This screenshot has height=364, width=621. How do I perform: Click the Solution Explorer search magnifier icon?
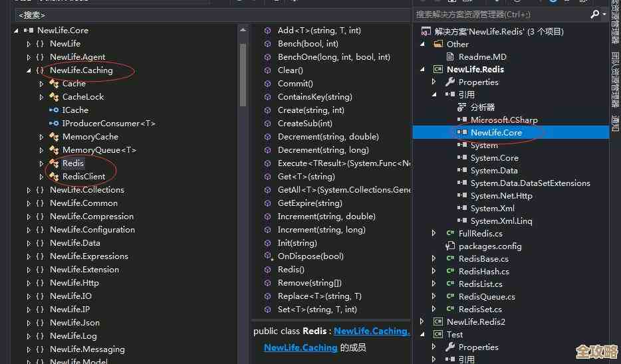[x=594, y=14]
